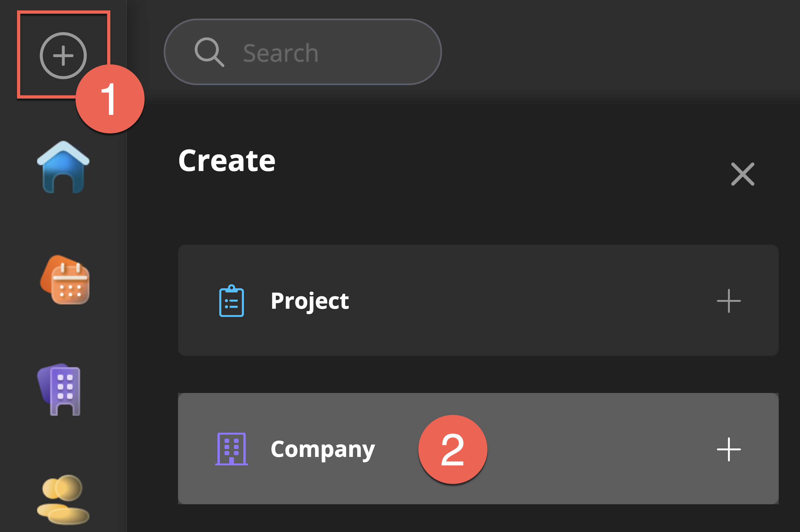The height and width of the screenshot is (532, 800).
Task: Select the Project label text
Action: (x=310, y=301)
